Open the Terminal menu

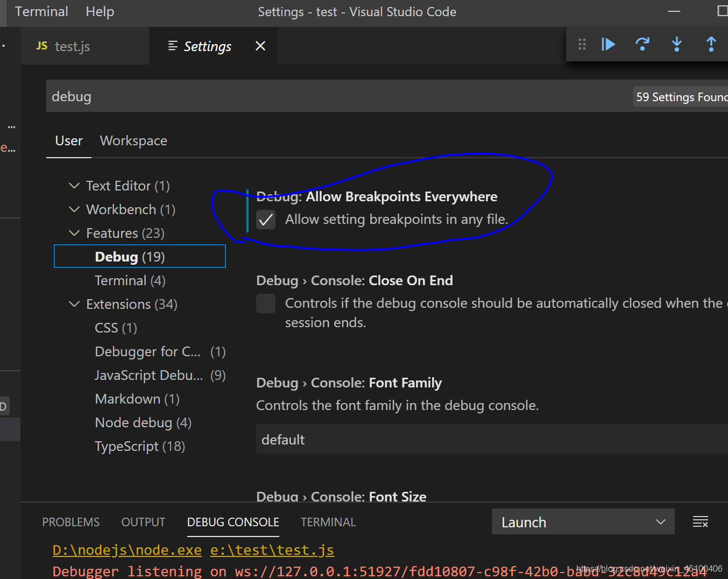coord(41,12)
